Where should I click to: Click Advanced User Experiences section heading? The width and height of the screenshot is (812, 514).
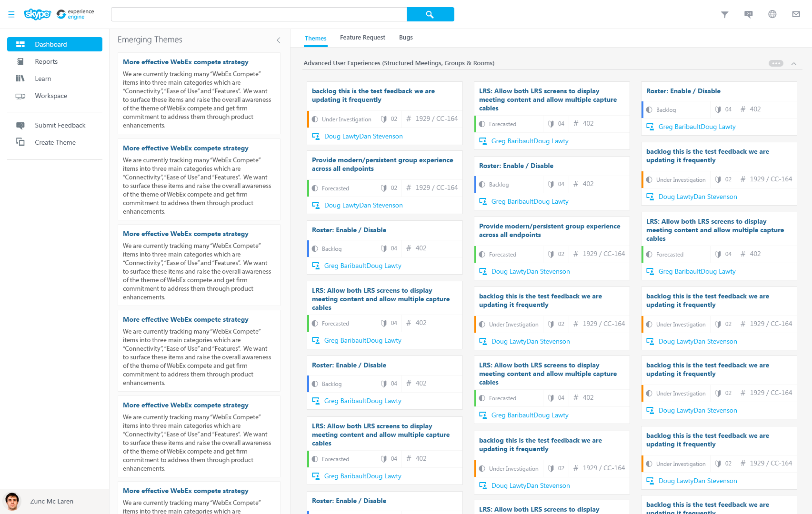click(399, 63)
